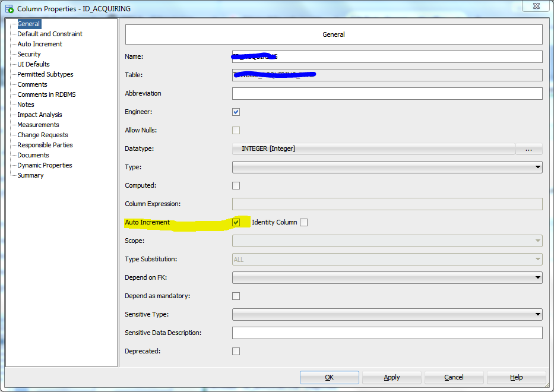Open the Summary page
This screenshot has width=554, height=392.
point(30,175)
